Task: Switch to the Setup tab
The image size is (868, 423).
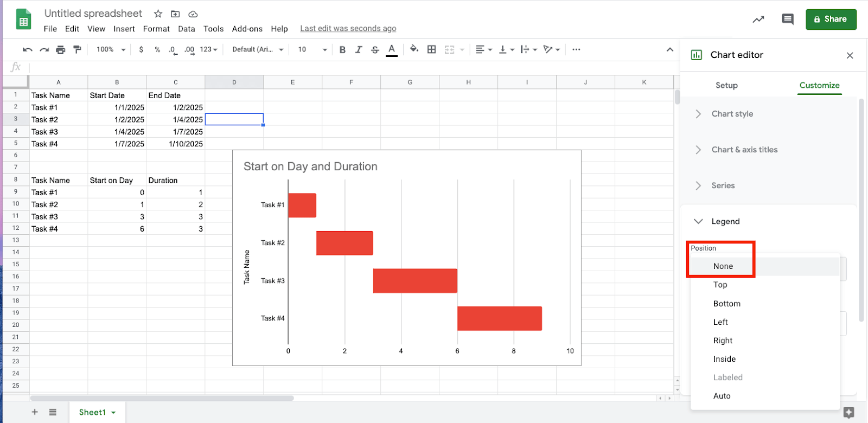Action: pos(726,85)
